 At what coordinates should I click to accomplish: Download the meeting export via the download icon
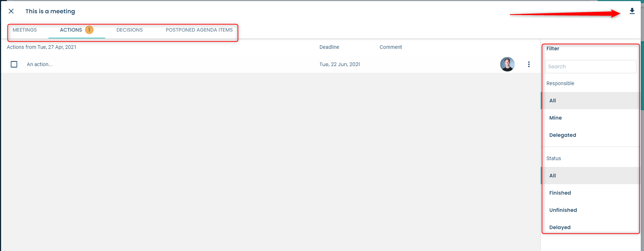tap(632, 11)
